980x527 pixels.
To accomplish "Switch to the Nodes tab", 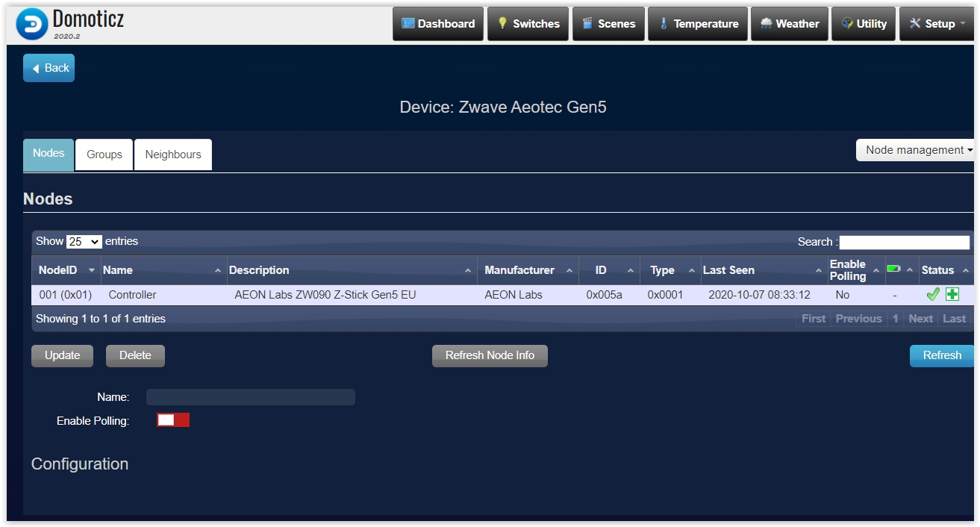I will (49, 155).
